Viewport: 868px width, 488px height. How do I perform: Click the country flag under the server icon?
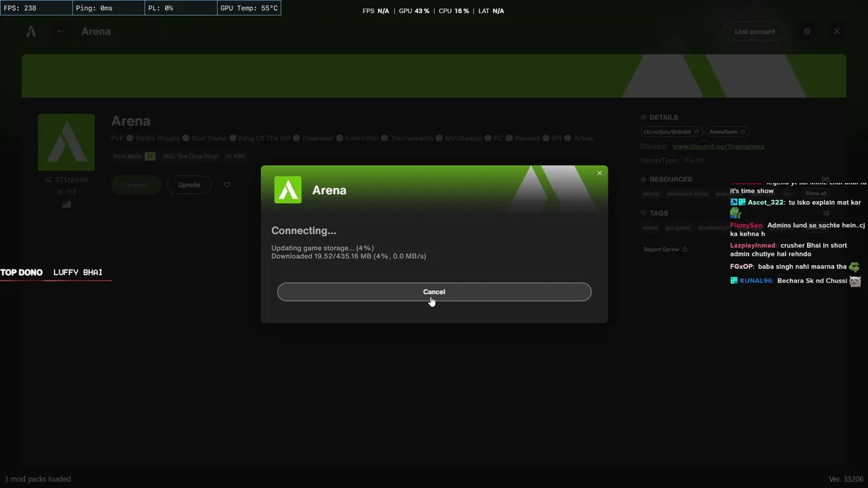tap(66, 204)
